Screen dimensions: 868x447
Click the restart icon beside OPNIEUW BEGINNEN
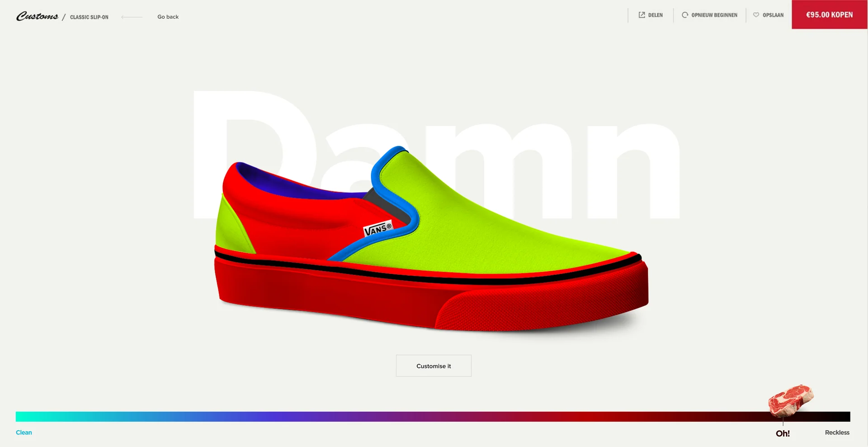pyautogui.click(x=685, y=15)
